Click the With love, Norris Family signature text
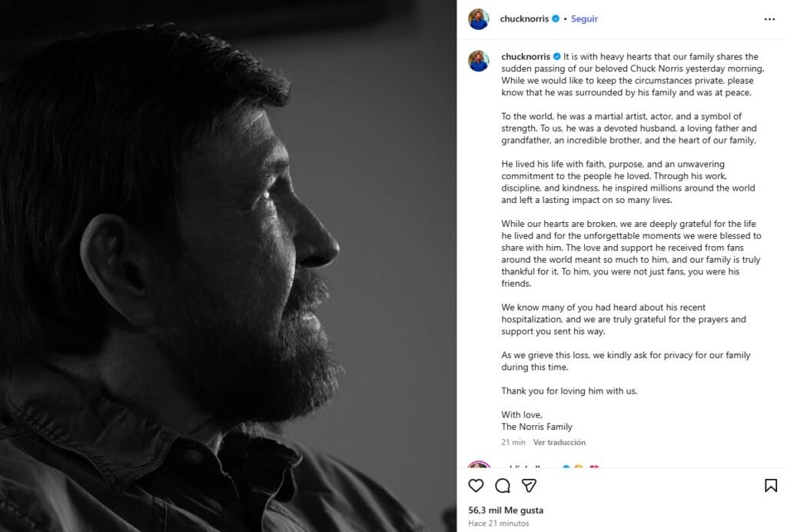The width and height of the screenshot is (787, 532). point(536,421)
